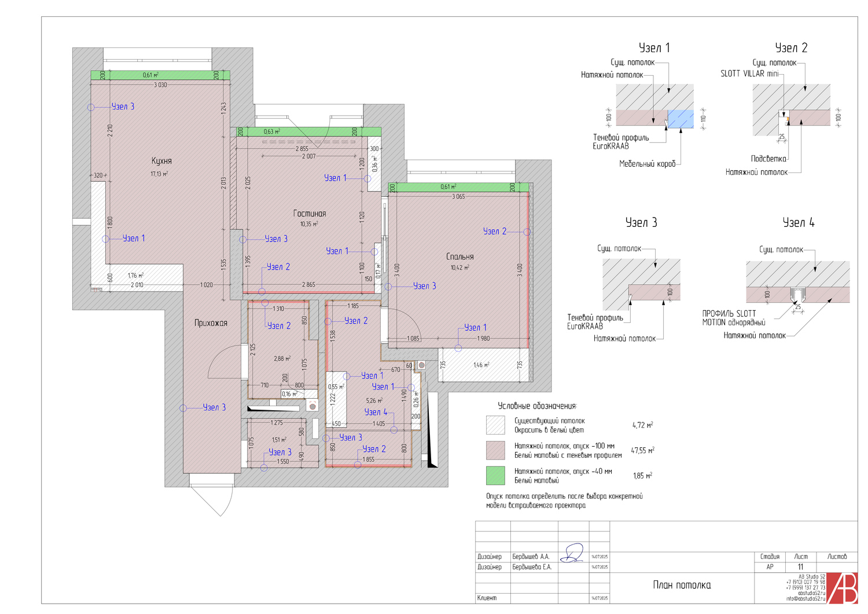Select the Гостиная room label
The width and height of the screenshot is (868, 614).
310,214
